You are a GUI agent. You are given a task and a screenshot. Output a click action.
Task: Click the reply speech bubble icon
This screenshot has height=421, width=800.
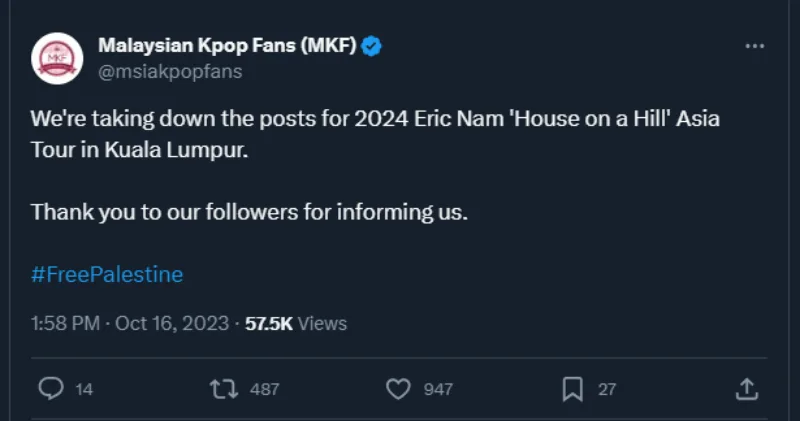point(51,389)
